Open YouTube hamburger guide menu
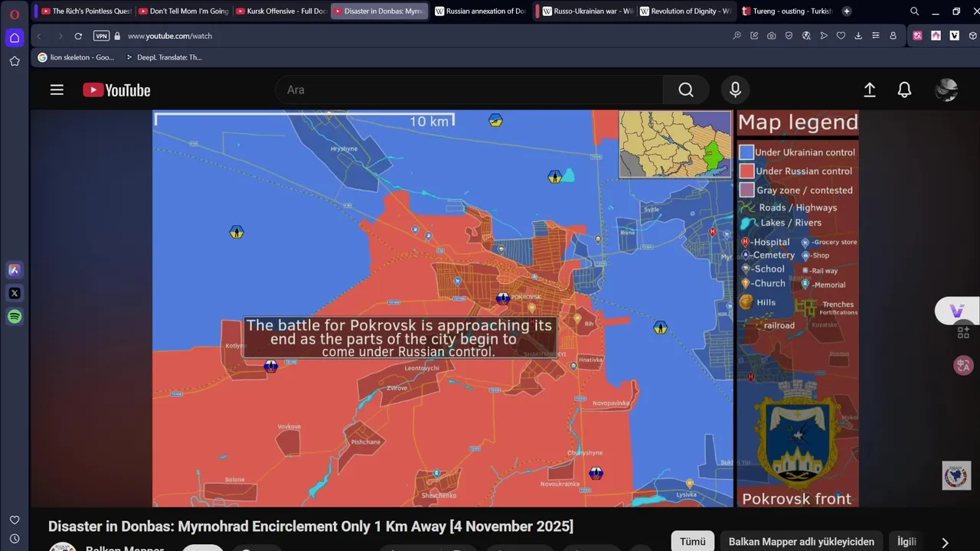 pyautogui.click(x=57, y=90)
